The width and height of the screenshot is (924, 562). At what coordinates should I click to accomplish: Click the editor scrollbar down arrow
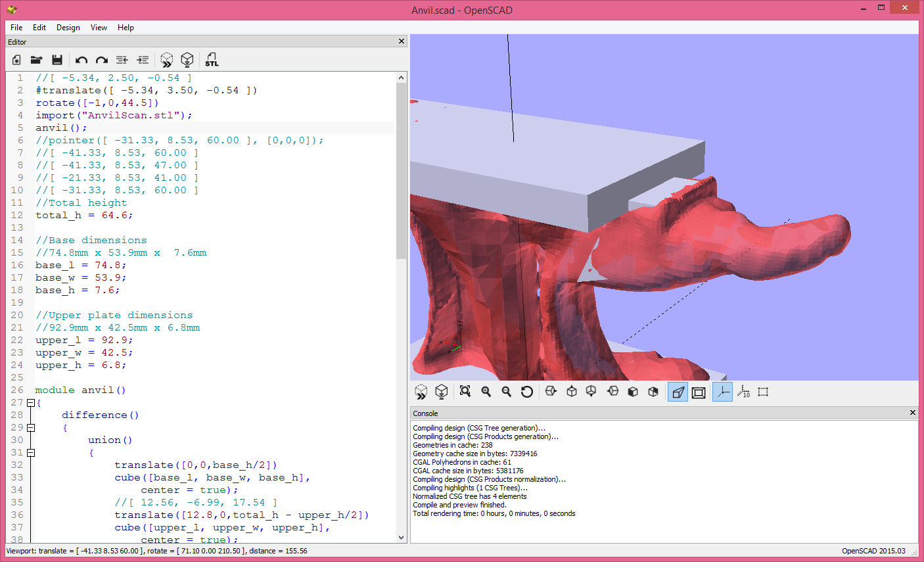[x=402, y=538]
